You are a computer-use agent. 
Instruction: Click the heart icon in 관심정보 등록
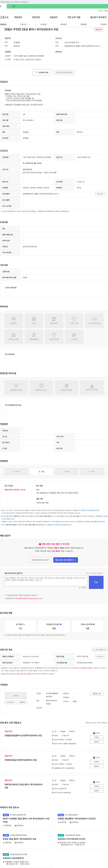pos(37,72)
